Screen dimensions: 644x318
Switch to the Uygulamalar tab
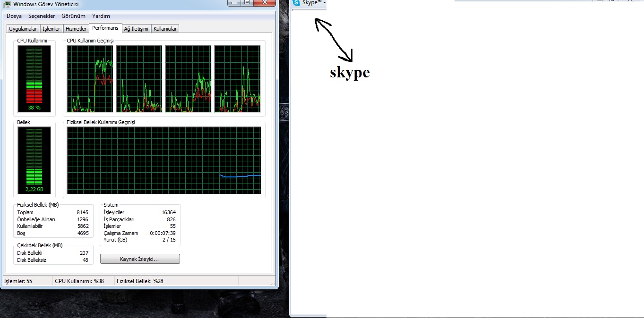[x=23, y=29]
